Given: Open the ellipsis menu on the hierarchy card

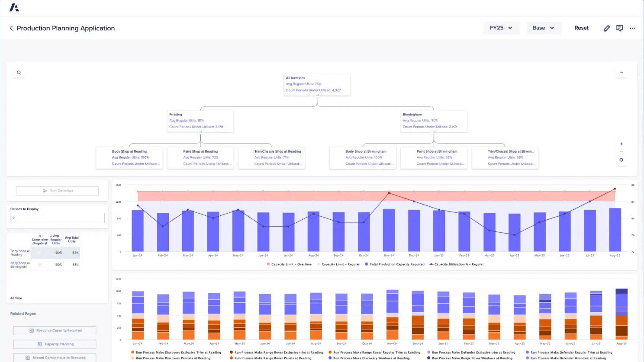Looking at the screenshot, I should (621, 72).
